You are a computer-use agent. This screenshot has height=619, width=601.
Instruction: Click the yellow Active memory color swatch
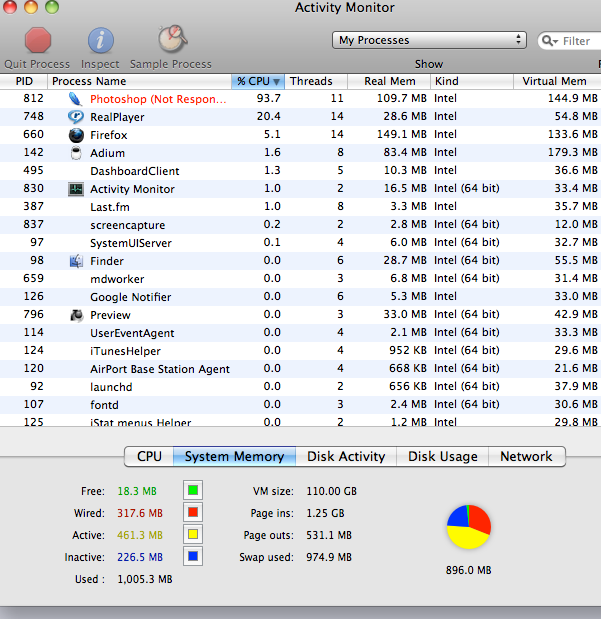coord(193,535)
